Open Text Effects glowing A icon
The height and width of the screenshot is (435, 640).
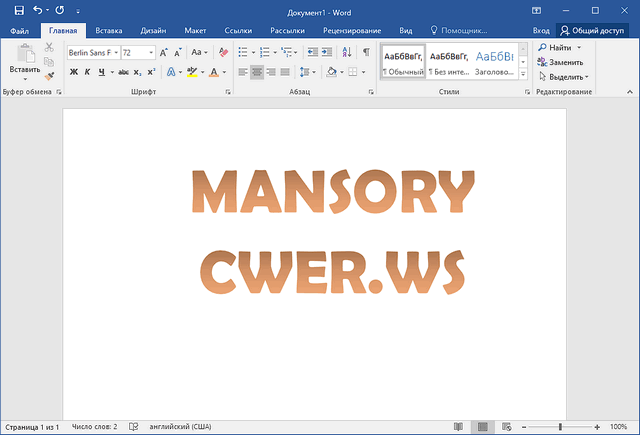tap(171, 72)
